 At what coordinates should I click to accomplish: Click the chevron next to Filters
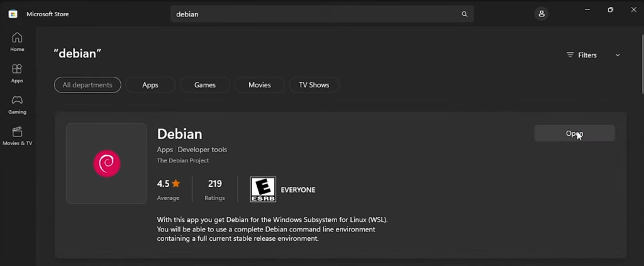pos(618,55)
